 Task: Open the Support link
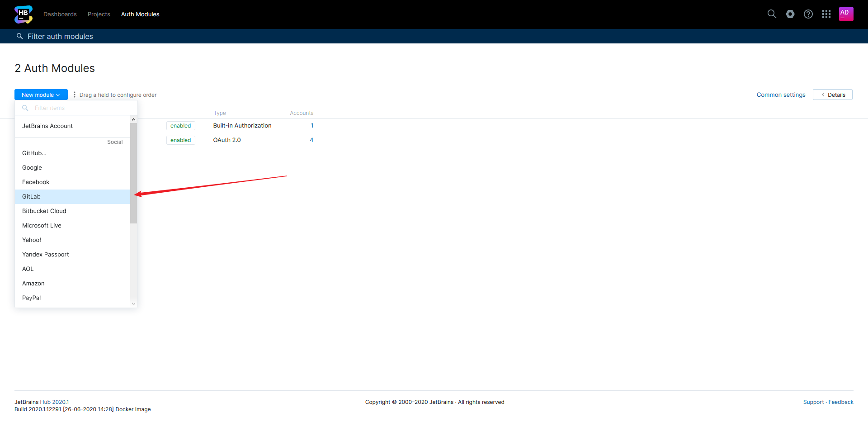click(x=813, y=402)
